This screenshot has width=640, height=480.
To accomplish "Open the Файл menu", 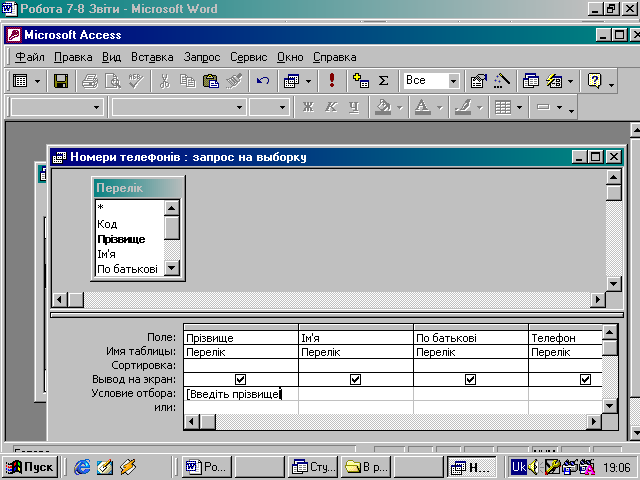I will [x=30, y=57].
